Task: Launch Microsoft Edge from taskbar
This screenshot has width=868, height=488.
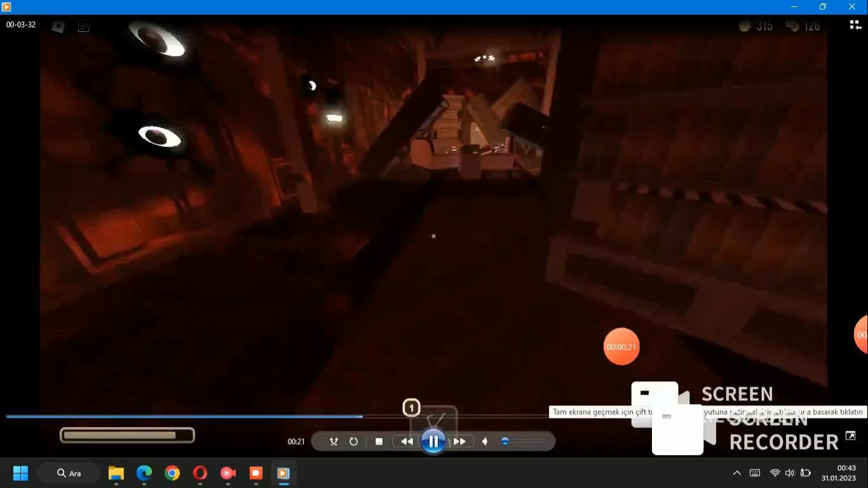Action: (144, 473)
